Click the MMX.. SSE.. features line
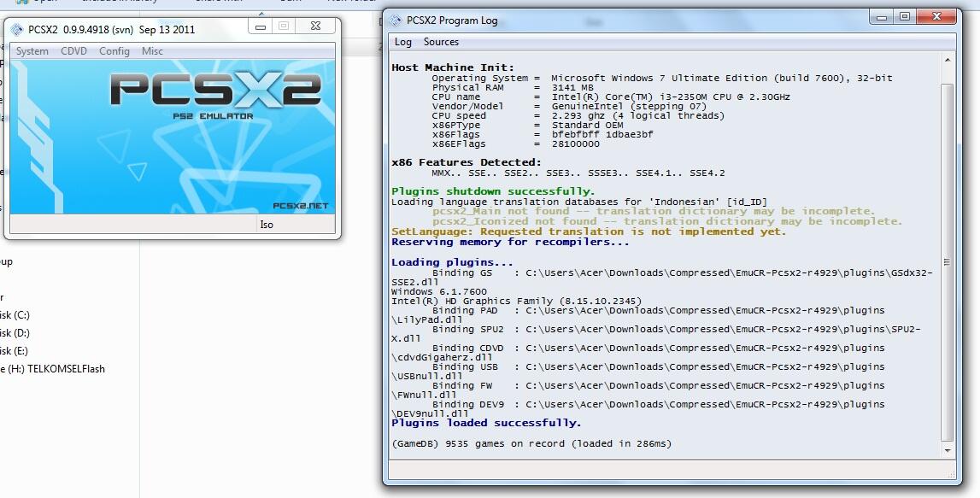 coord(578,173)
